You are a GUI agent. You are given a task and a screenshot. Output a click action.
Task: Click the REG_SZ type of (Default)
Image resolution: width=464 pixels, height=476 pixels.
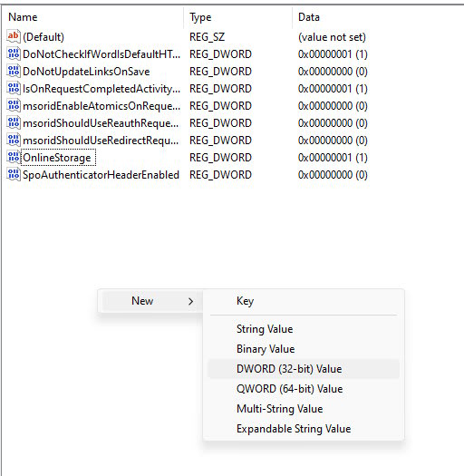point(208,37)
